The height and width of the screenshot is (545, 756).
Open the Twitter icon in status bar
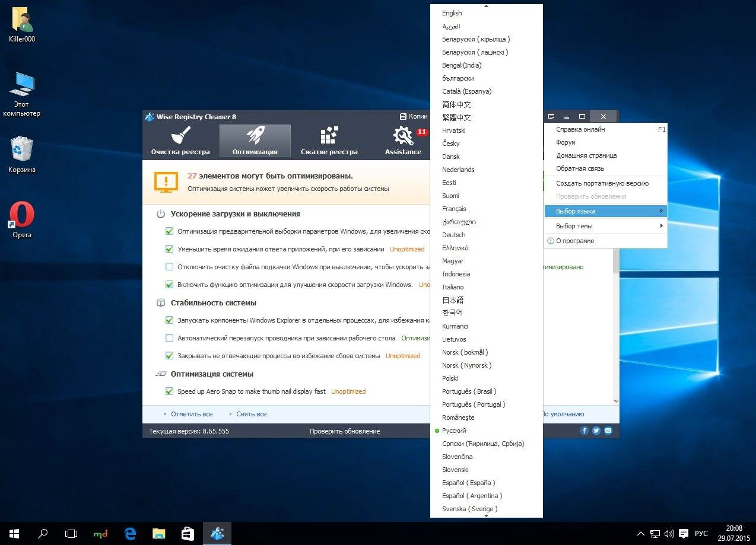tap(596, 431)
